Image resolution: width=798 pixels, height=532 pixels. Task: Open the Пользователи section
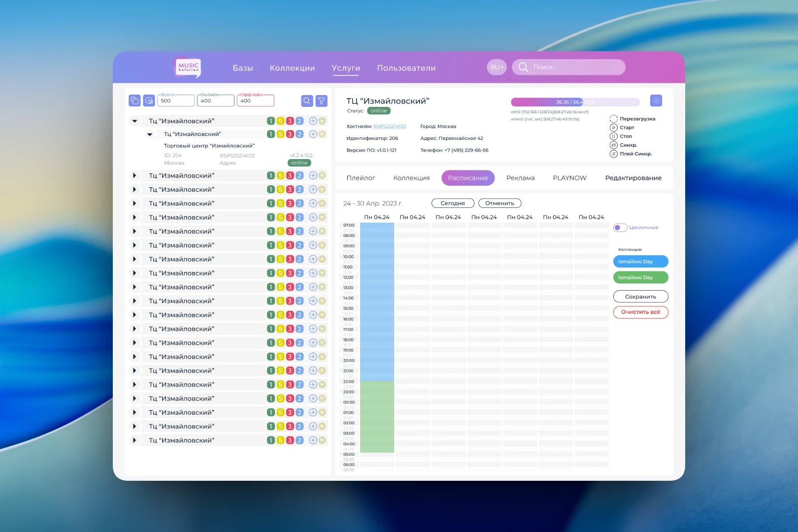(406, 68)
